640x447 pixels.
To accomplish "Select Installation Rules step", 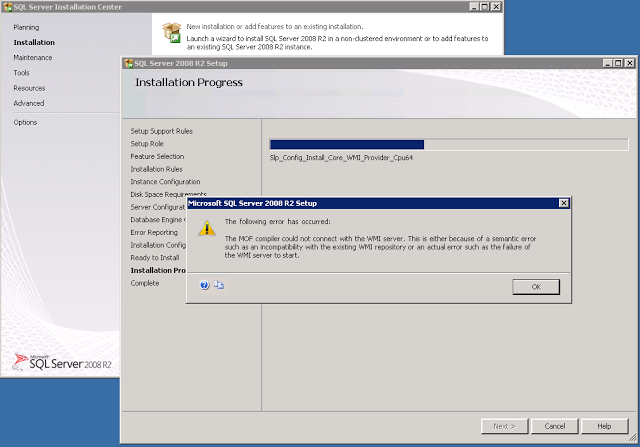I will pyautogui.click(x=156, y=169).
